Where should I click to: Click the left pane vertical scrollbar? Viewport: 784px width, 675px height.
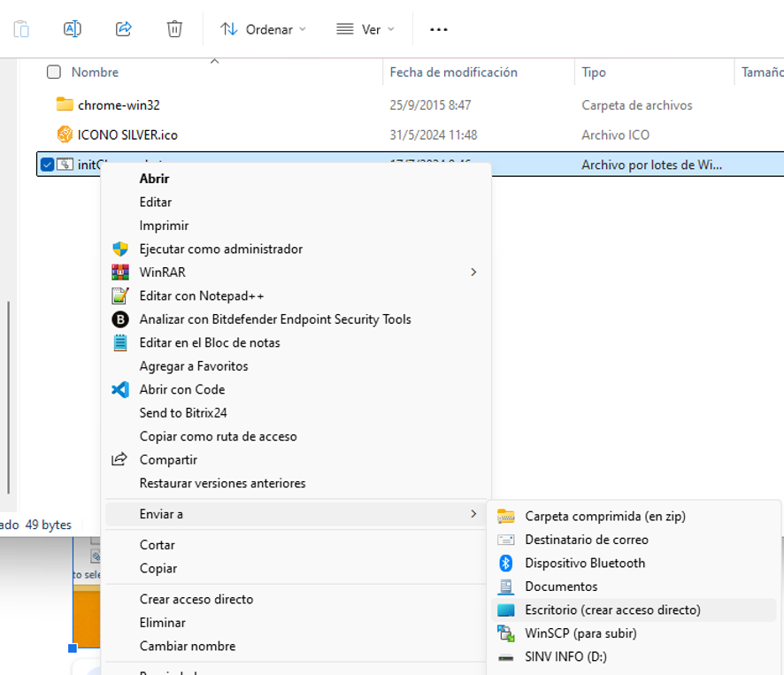point(9,397)
